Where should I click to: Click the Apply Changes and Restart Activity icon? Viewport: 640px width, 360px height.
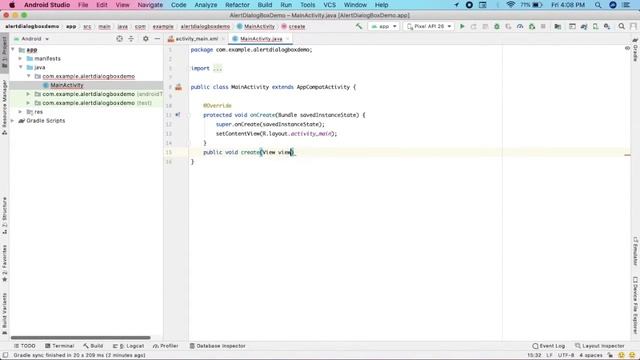click(x=473, y=26)
